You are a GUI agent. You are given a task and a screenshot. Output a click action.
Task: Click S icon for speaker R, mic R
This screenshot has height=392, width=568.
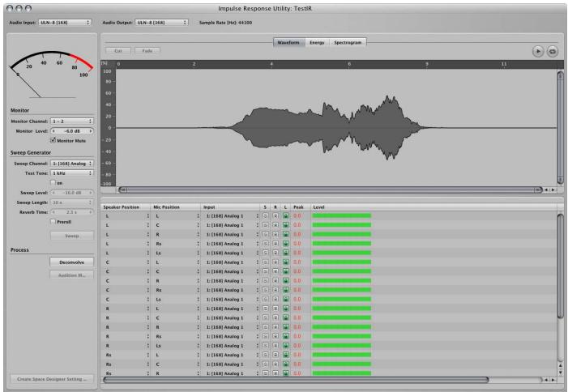point(265,327)
